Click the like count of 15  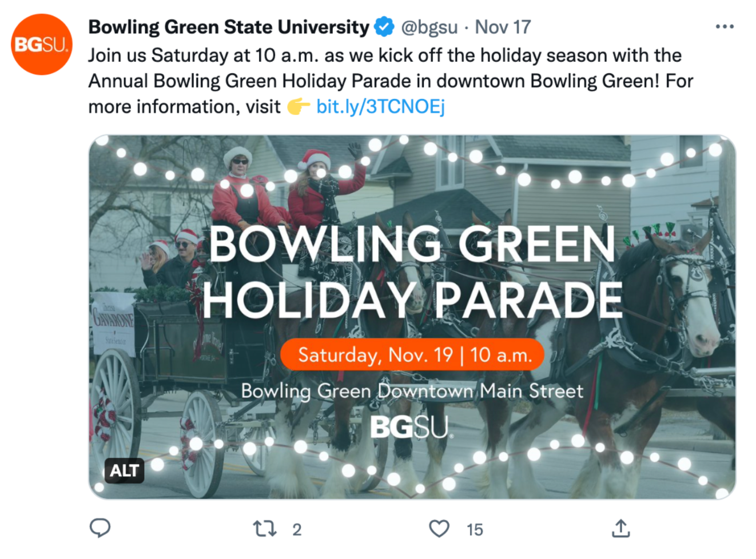[x=475, y=530]
